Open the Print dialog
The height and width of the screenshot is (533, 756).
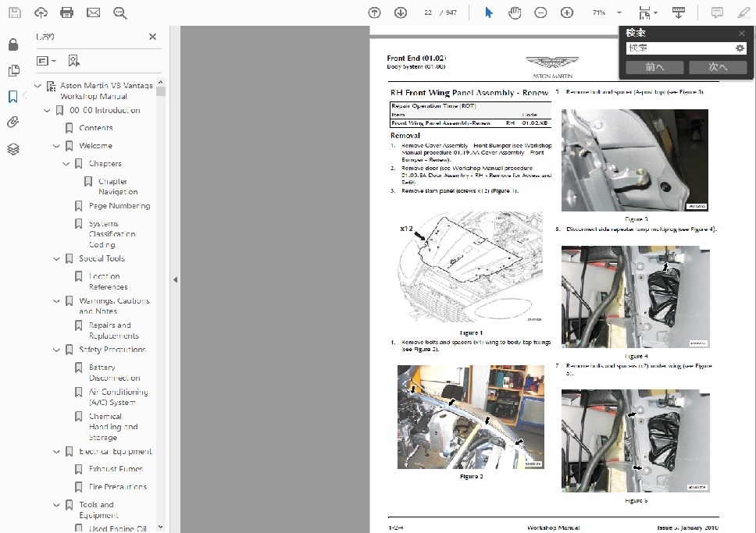click(x=66, y=12)
